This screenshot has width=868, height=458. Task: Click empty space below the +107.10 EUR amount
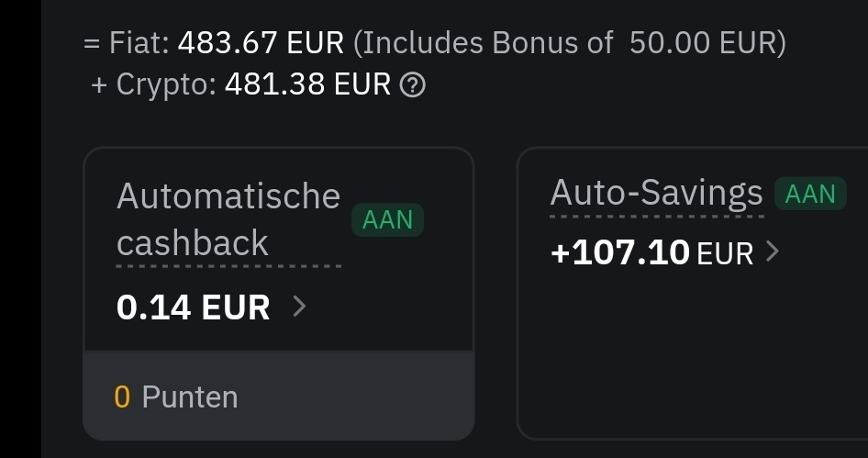click(x=688, y=358)
